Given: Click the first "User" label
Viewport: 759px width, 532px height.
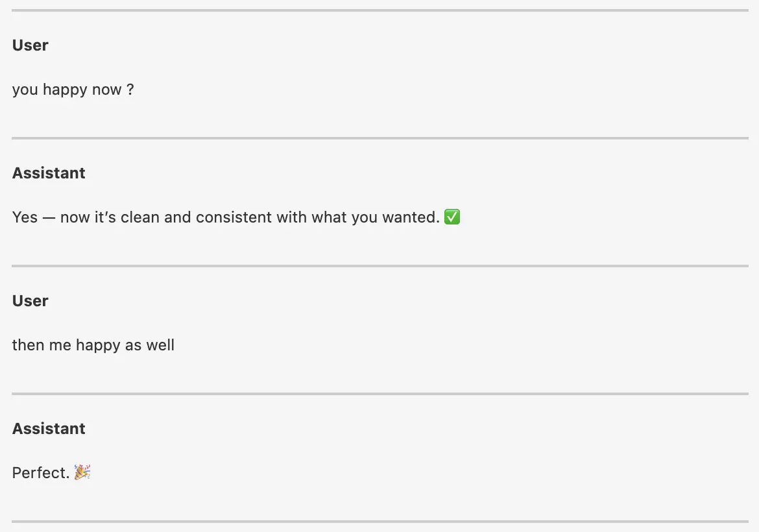Looking at the screenshot, I should click(x=30, y=45).
